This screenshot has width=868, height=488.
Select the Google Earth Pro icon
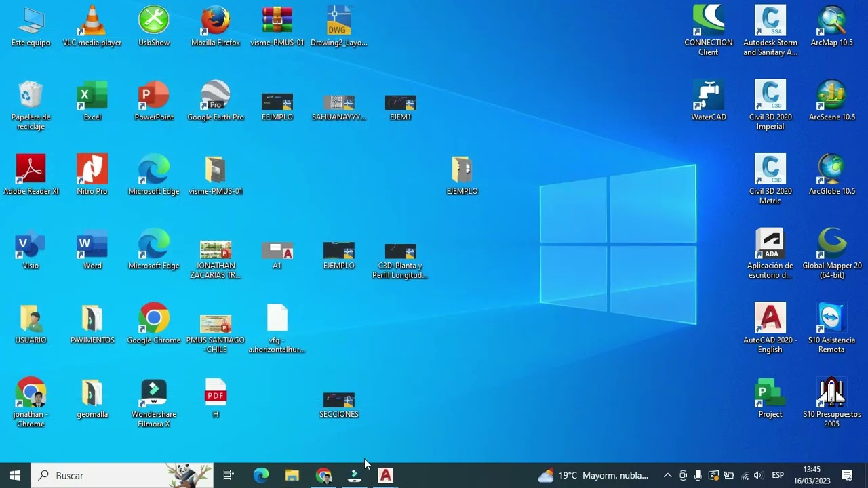pyautogui.click(x=216, y=100)
